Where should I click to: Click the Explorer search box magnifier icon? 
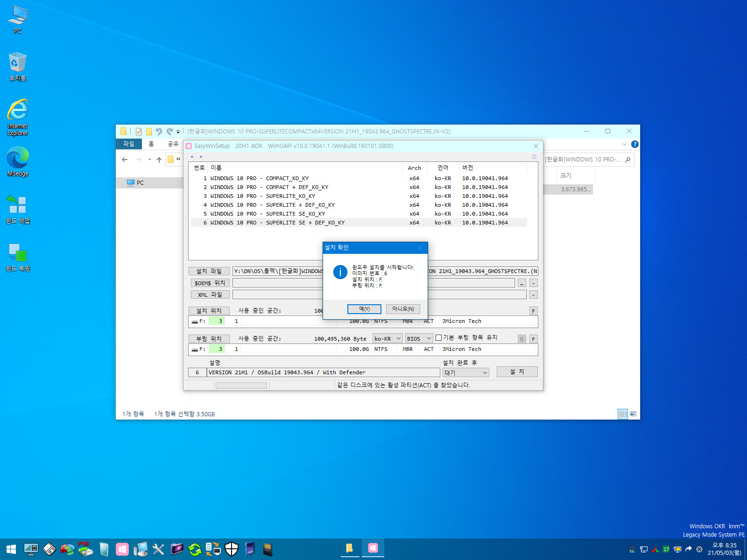coord(628,160)
